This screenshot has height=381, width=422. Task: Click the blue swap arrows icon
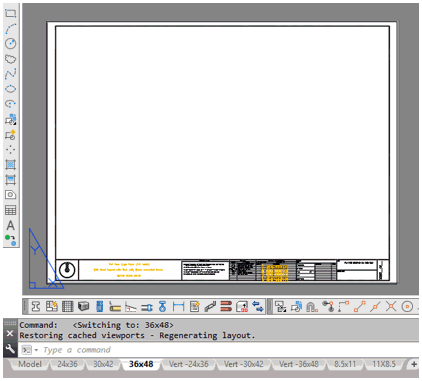point(258,306)
